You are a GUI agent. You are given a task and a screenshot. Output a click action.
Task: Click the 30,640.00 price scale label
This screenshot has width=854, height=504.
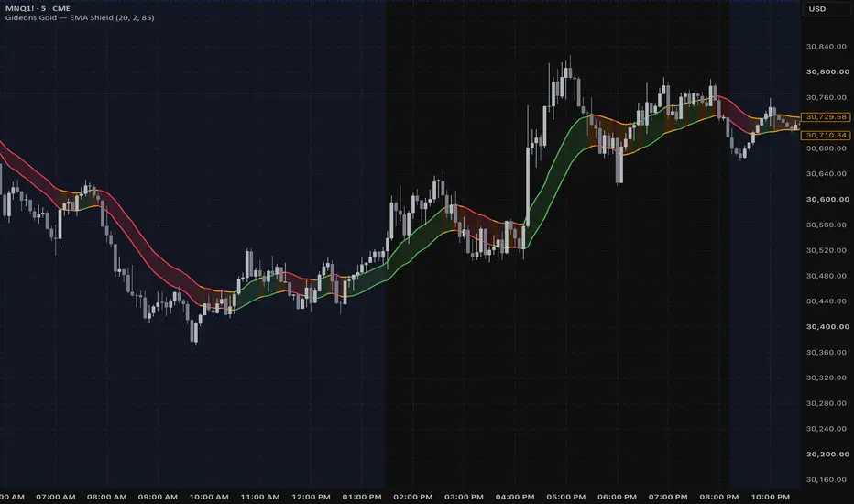click(827, 174)
